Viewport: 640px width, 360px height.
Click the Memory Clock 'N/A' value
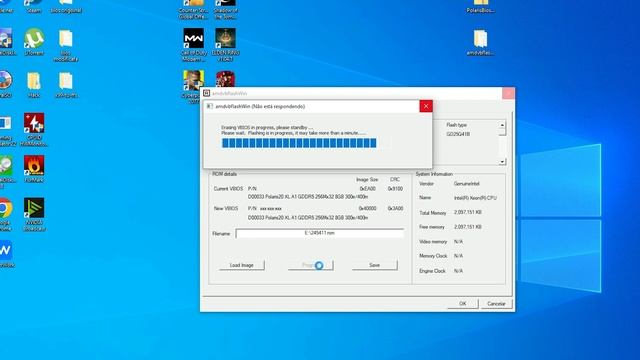pos(458,256)
